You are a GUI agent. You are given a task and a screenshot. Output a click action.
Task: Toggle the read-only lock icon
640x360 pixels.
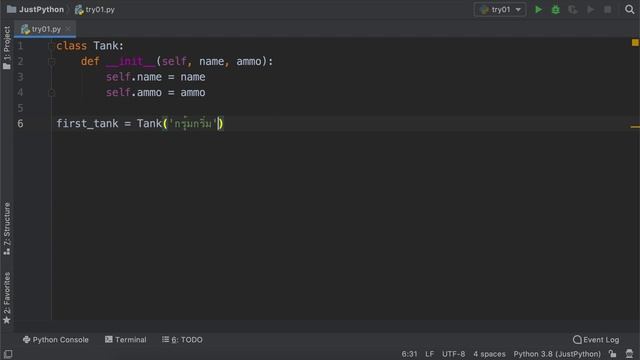tap(613, 354)
